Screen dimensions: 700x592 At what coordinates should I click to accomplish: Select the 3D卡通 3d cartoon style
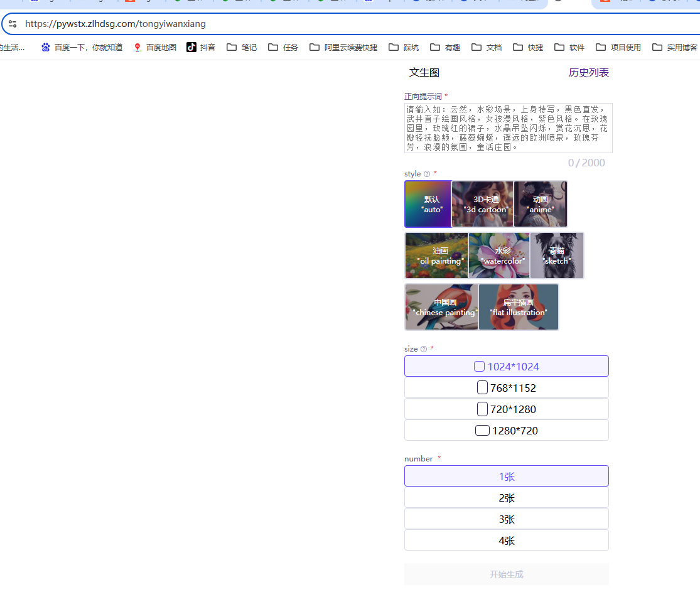(x=483, y=204)
